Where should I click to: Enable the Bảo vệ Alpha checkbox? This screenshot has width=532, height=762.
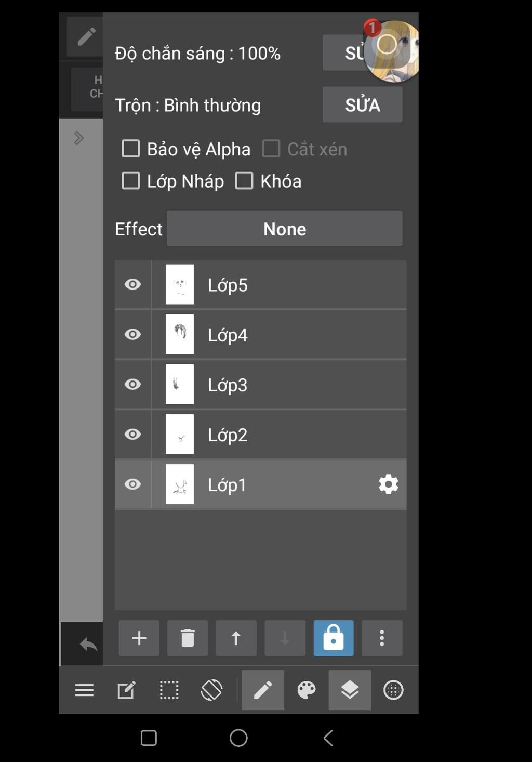pos(131,149)
